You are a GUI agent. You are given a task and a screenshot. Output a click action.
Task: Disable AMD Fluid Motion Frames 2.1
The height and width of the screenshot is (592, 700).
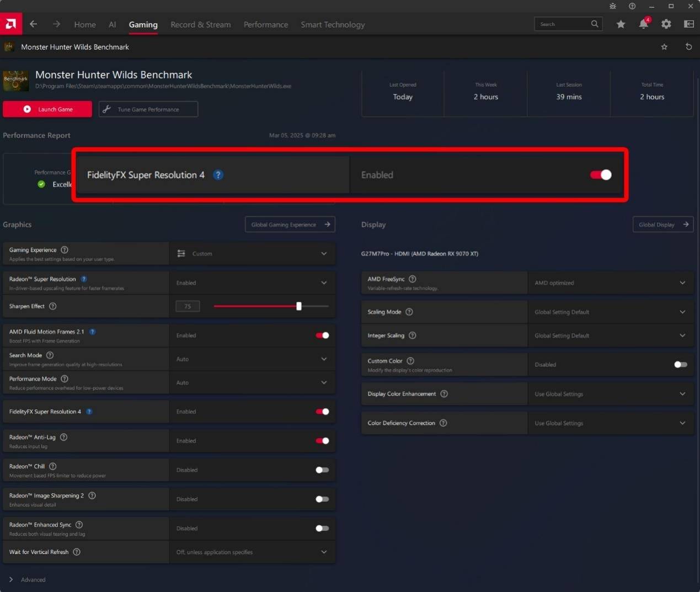[322, 335]
